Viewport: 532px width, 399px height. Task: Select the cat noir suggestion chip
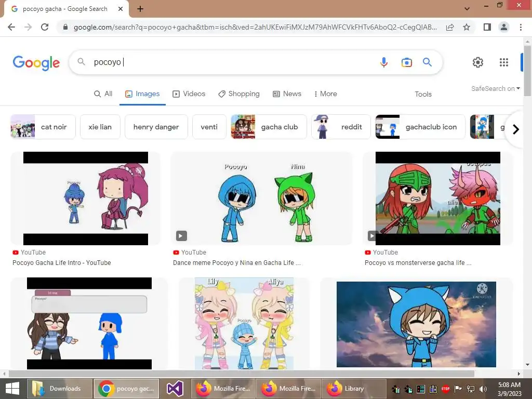pos(43,127)
